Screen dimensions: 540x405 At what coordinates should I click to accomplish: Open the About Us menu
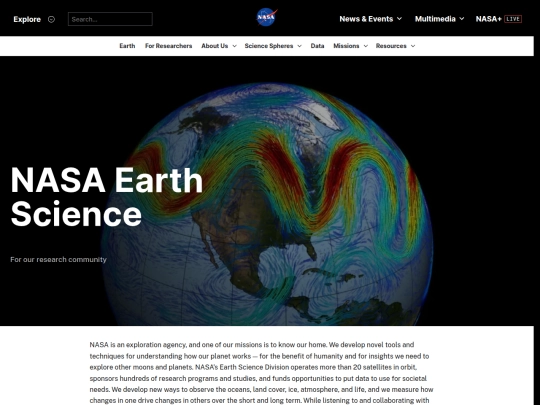[215, 46]
